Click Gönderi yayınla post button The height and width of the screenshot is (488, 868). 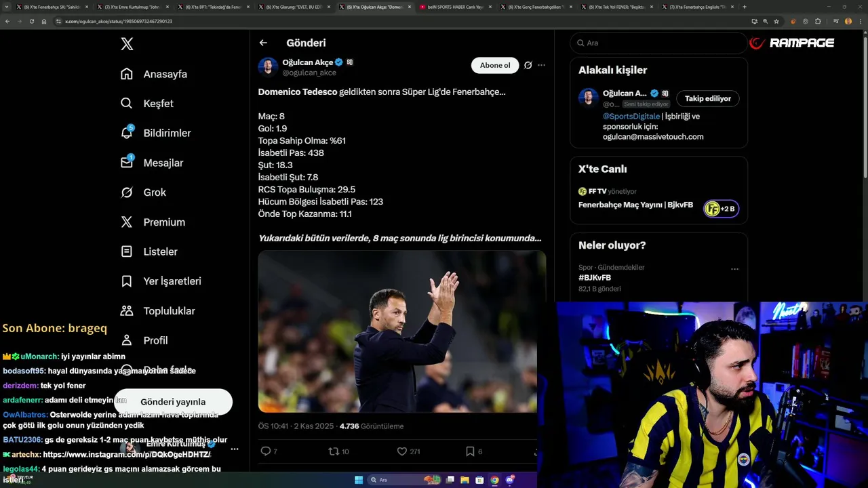[x=173, y=402]
